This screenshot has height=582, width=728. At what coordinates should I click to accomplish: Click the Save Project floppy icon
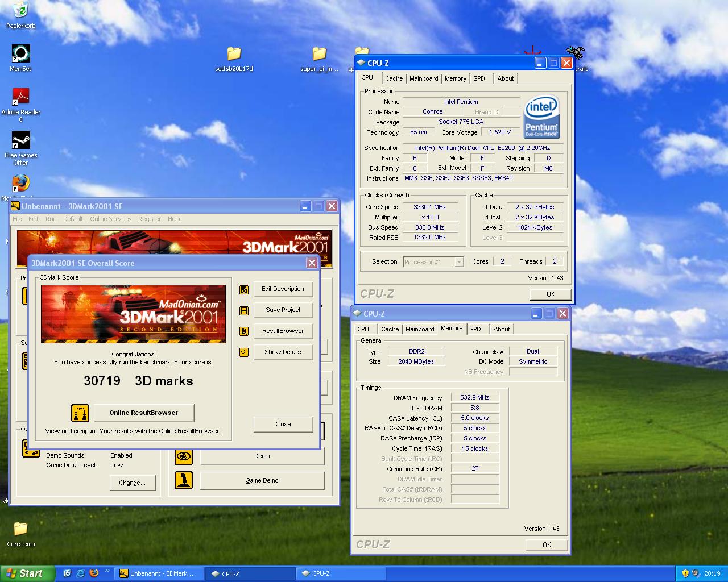tap(244, 310)
